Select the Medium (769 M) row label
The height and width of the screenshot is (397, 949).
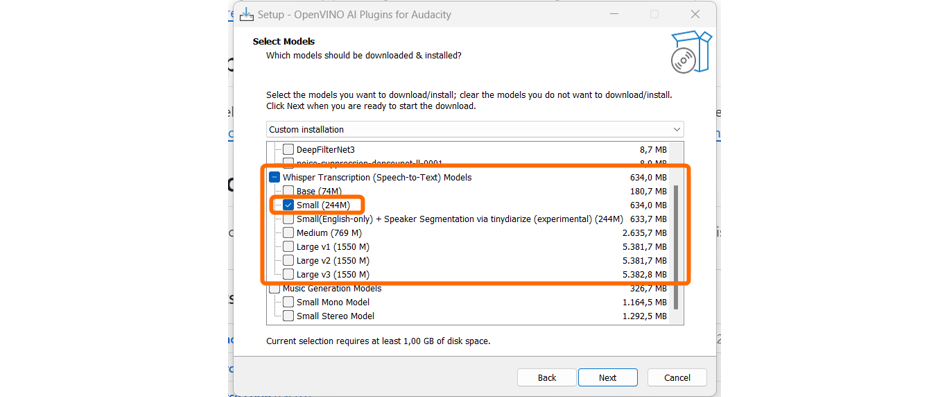pyautogui.click(x=329, y=233)
